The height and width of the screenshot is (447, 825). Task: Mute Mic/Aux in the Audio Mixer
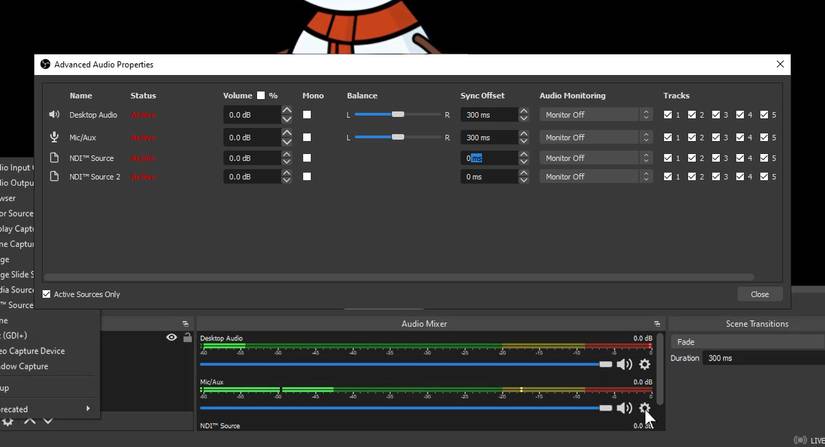pyautogui.click(x=625, y=408)
